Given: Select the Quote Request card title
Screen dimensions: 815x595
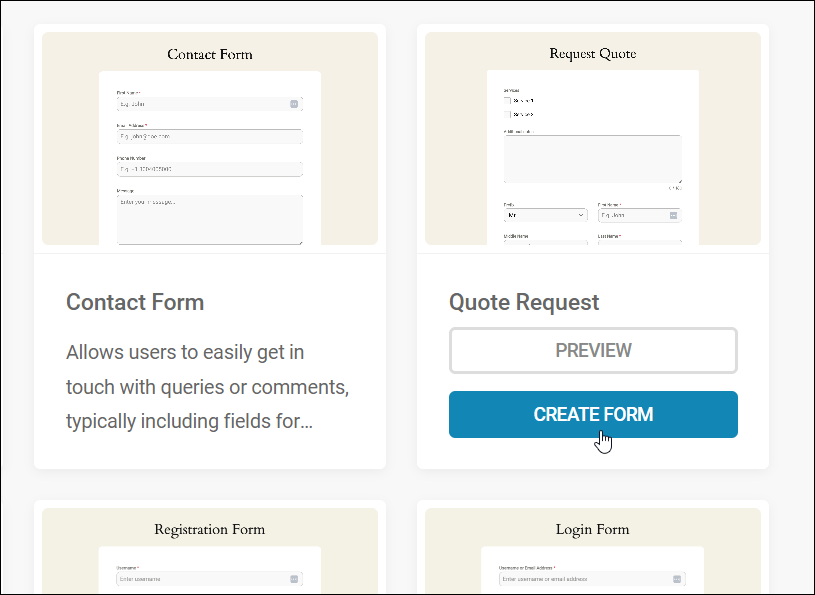Looking at the screenshot, I should 523,302.
